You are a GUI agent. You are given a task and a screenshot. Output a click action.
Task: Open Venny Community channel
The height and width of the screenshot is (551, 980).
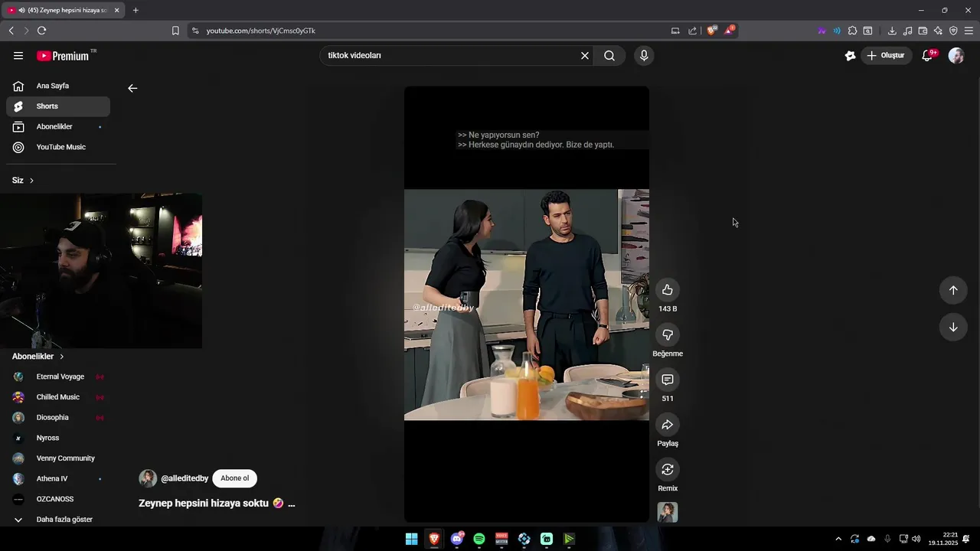pos(58,458)
